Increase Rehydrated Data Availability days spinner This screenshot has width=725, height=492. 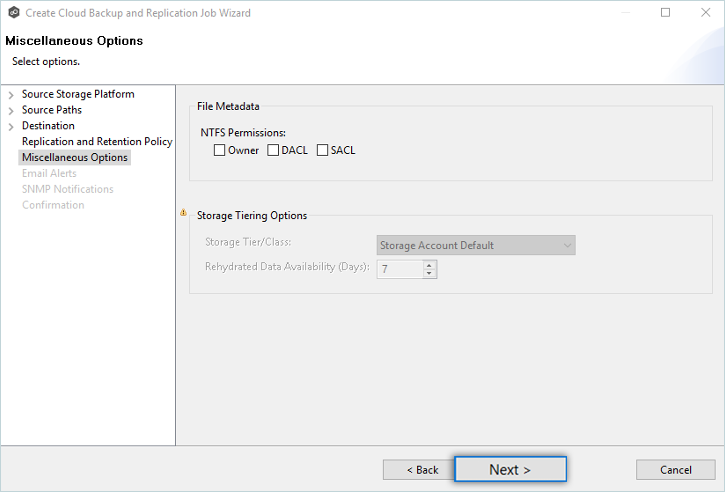[x=430, y=265]
